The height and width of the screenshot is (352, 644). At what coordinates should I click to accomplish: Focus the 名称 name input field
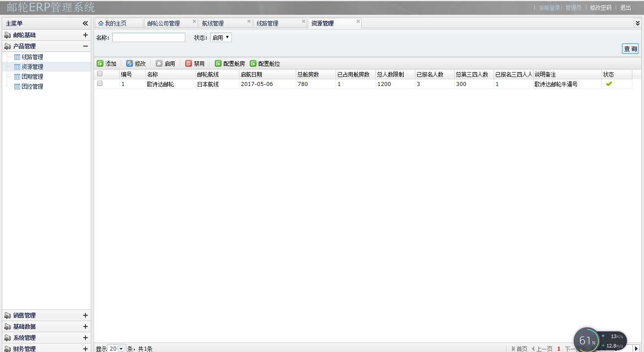click(149, 38)
